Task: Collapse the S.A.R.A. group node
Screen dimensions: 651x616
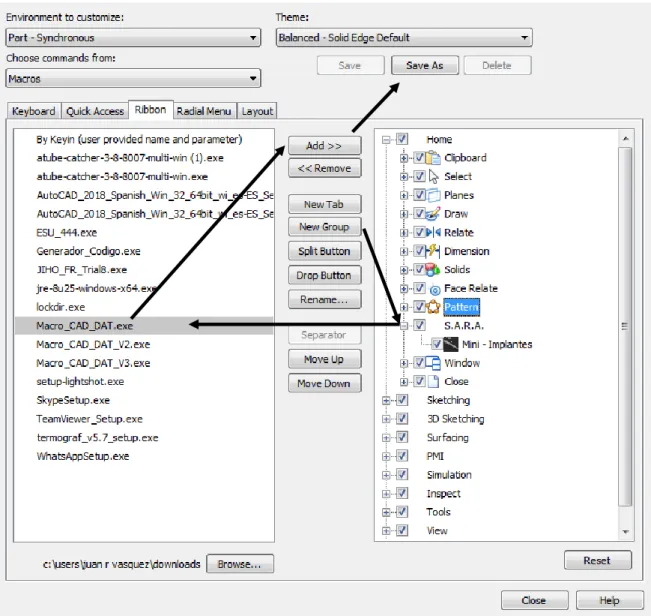Action: tap(404, 326)
